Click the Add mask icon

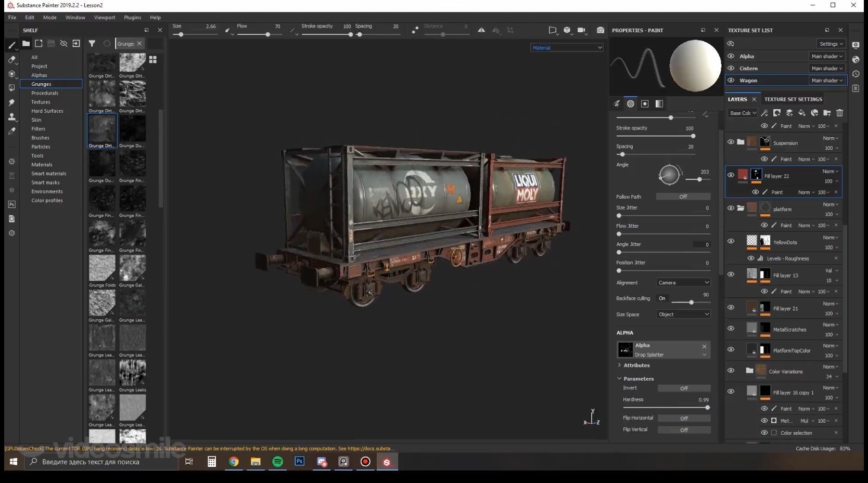pyautogui.click(x=777, y=113)
